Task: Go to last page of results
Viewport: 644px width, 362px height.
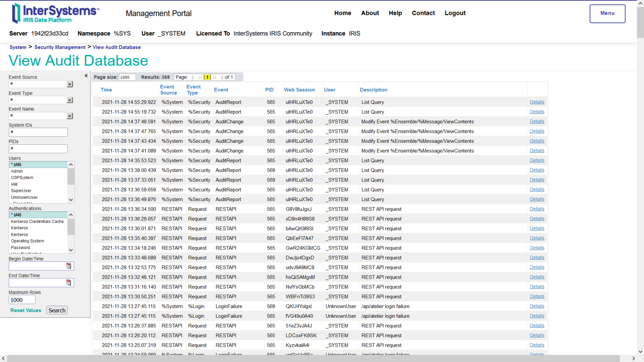Action: 221,77
